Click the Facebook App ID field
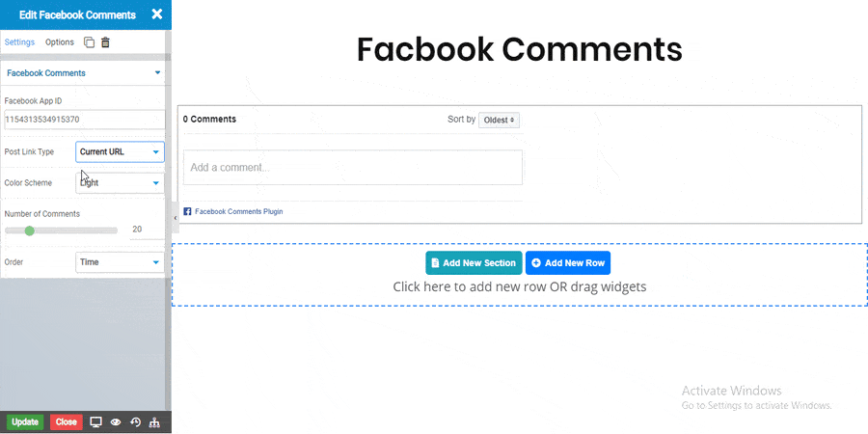This screenshot has width=868, height=434. [84, 120]
